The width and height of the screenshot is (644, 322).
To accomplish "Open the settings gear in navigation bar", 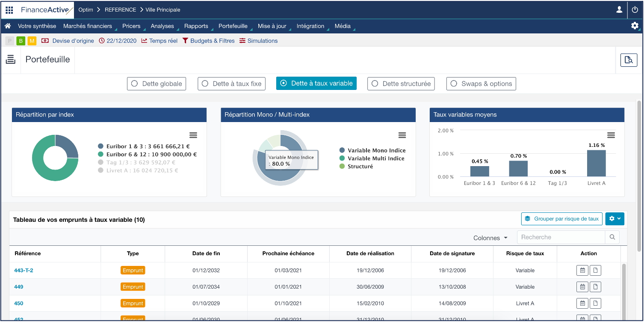I will (x=635, y=26).
